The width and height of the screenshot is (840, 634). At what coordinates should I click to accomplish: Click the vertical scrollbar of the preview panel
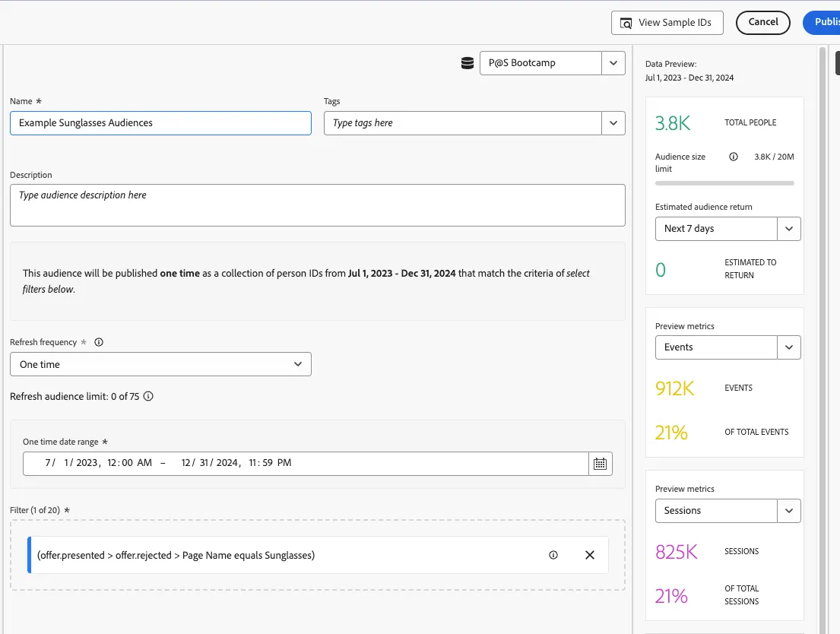pos(823,340)
